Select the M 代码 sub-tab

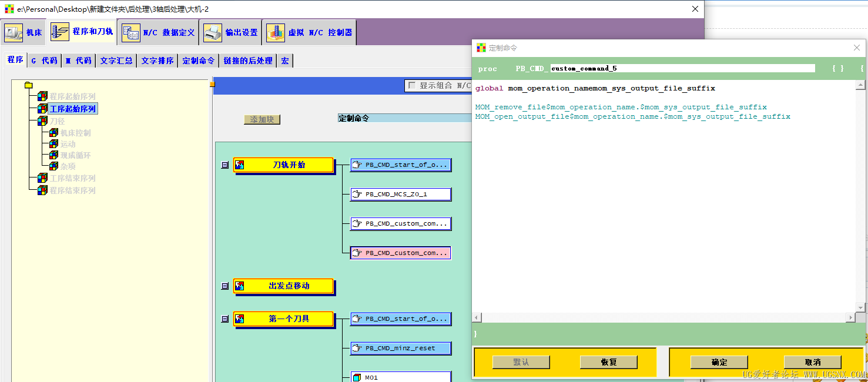[x=78, y=60]
